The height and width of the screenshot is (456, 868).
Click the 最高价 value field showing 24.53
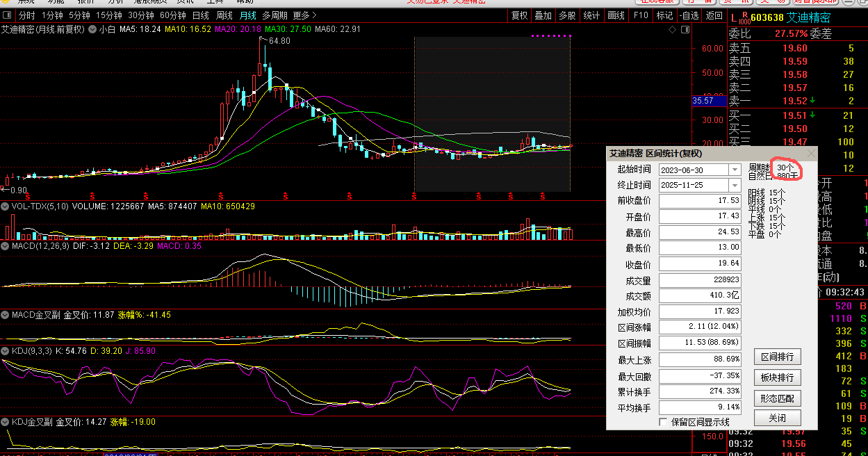(x=700, y=232)
